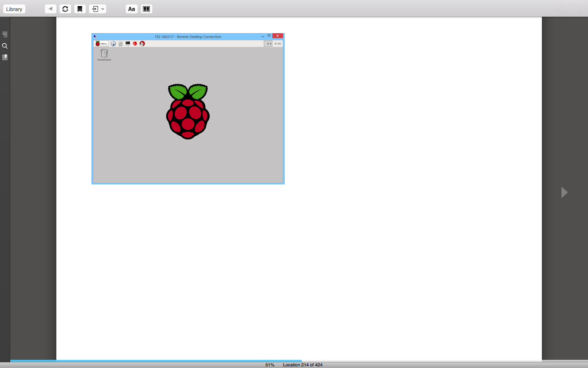The height and width of the screenshot is (368, 588).
Task: Click the 51% progress text
Action: click(x=270, y=365)
